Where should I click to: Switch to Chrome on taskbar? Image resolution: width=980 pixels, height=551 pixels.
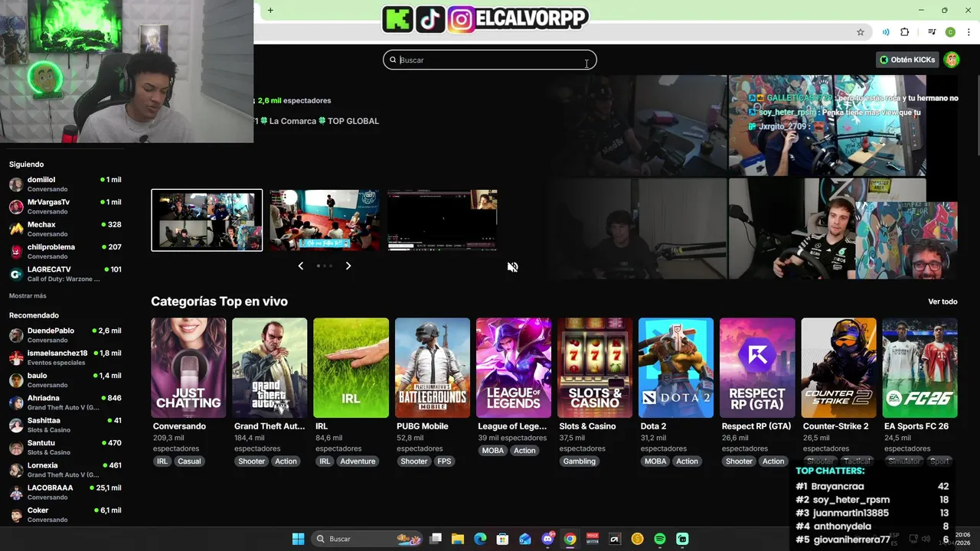(x=570, y=539)
